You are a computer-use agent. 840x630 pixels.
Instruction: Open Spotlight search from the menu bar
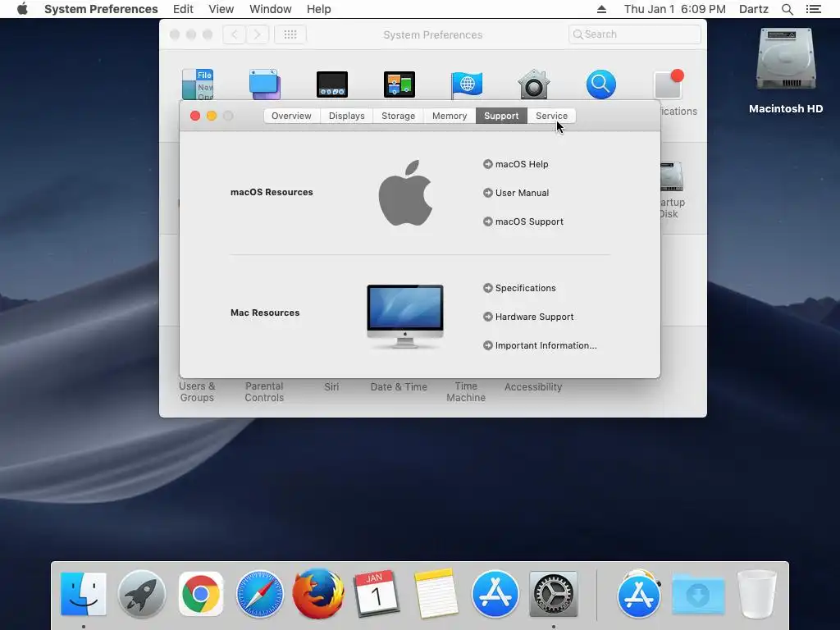787,9
